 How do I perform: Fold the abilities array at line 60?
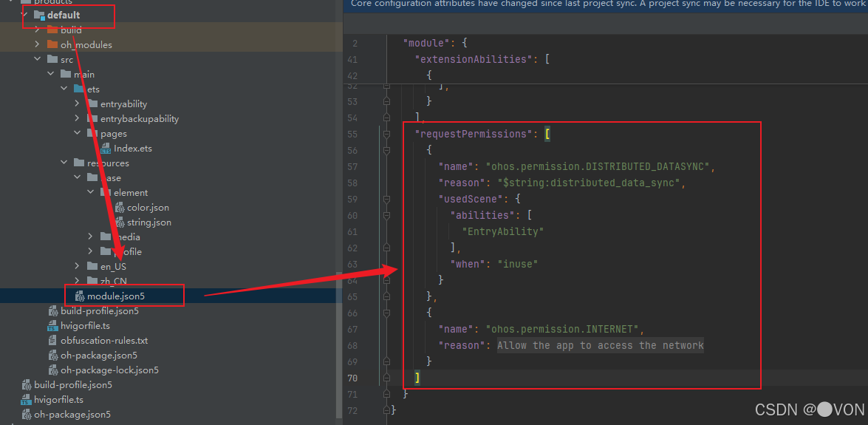click(x=386, y=215)
